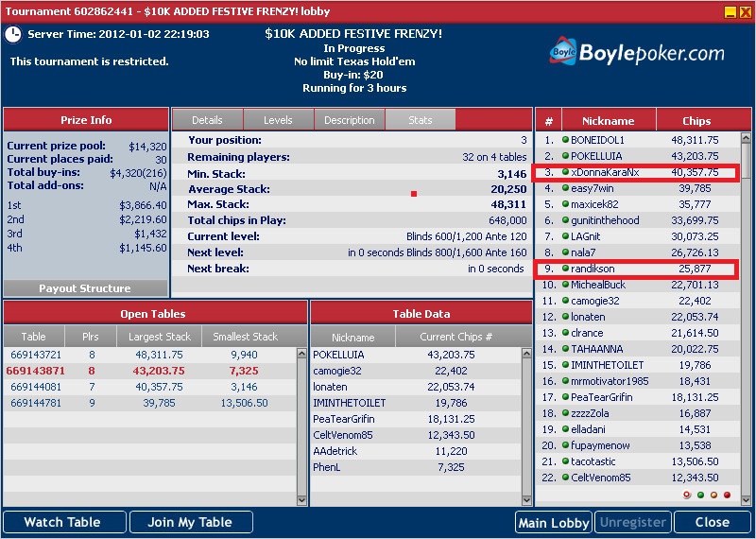Viewport: 756px width, 539px height.
Task: Click player list scrollbar up arrow
Action: pos(746,138)
